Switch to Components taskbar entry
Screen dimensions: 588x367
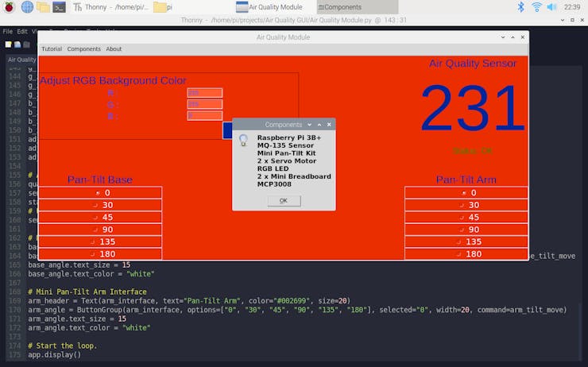pyautogui.click(x=357, y=6)
